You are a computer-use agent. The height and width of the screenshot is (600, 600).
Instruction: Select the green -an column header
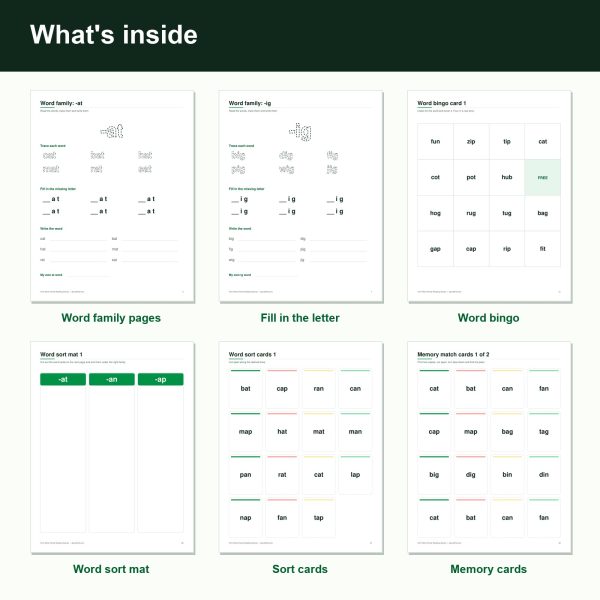112,379
